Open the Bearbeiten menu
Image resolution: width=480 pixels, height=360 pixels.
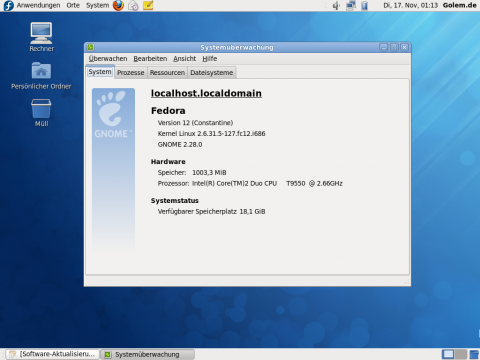point(150,59)
